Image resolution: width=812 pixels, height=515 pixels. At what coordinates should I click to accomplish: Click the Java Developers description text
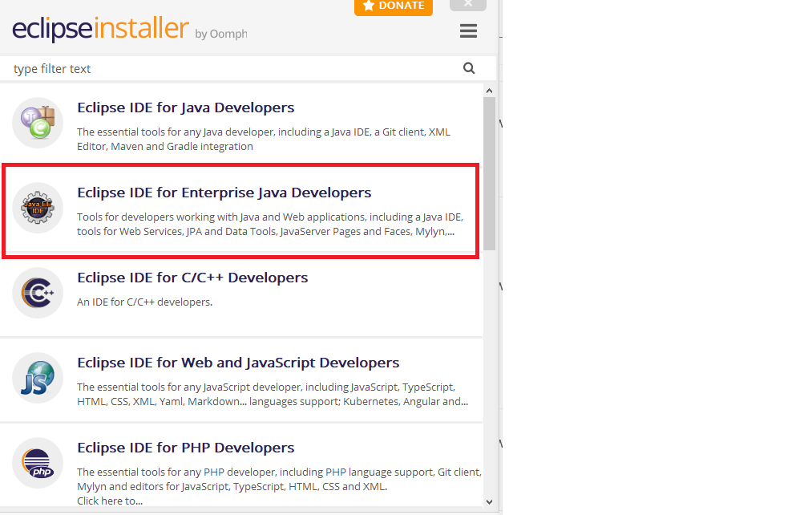[x=264, y=140]
